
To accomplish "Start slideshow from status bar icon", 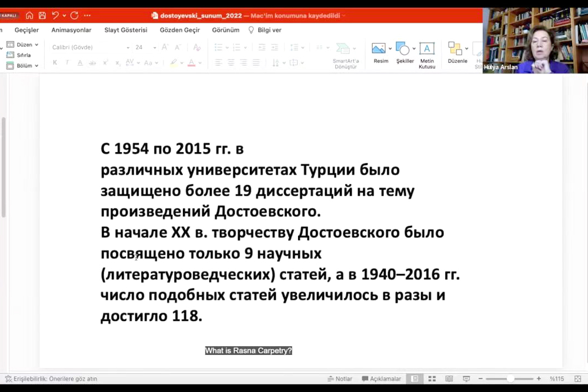I will pos(466,379).
